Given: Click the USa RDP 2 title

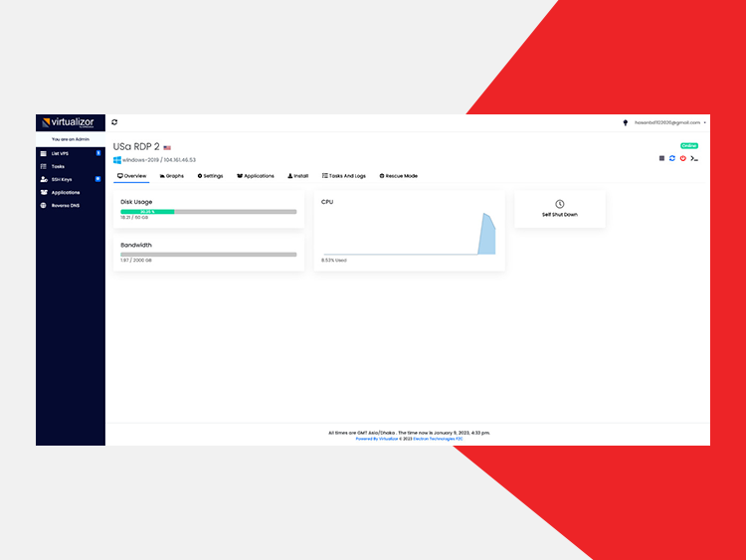Looking at the screenshot, I should pos(136,146).
